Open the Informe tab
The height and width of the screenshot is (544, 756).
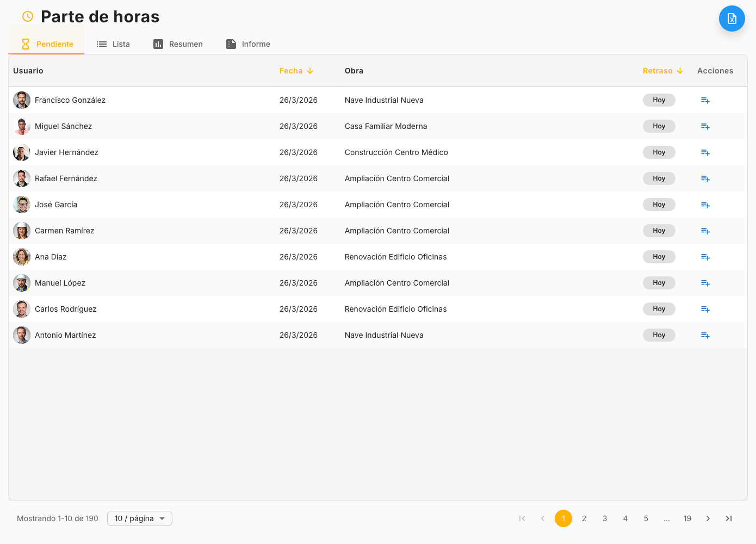248,44
